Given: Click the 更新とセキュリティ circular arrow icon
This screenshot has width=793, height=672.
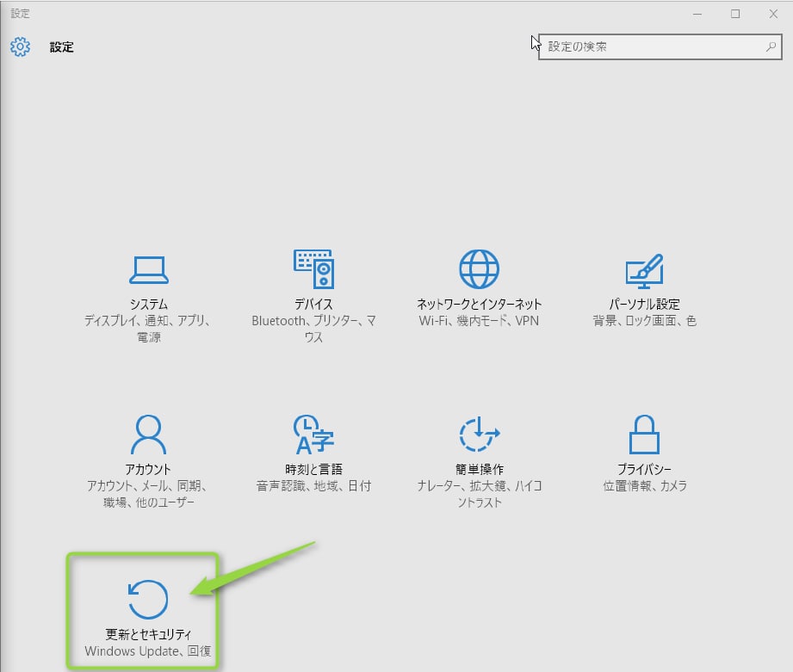Looking at the screenshot, I should 148,600.
